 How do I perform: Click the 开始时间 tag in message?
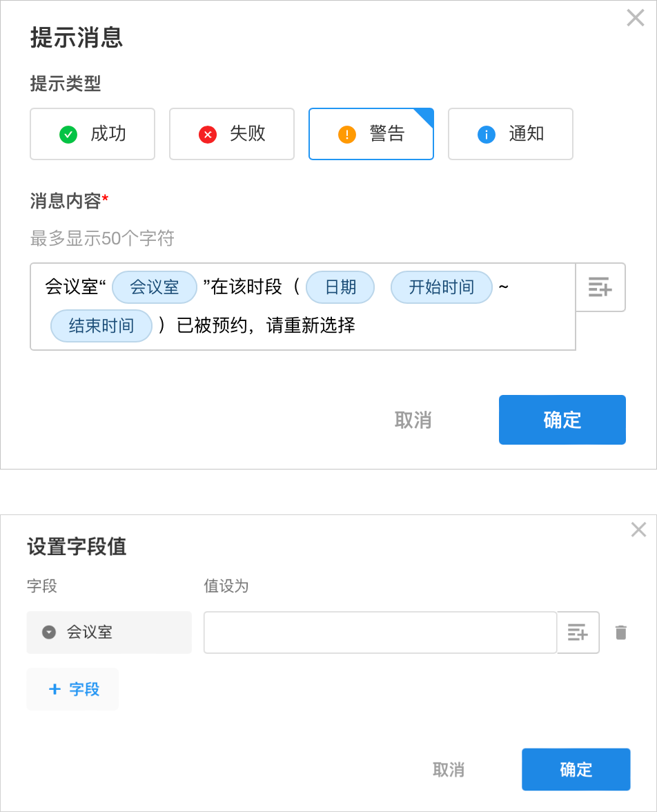pyautogui.click(x=442, y=287)
